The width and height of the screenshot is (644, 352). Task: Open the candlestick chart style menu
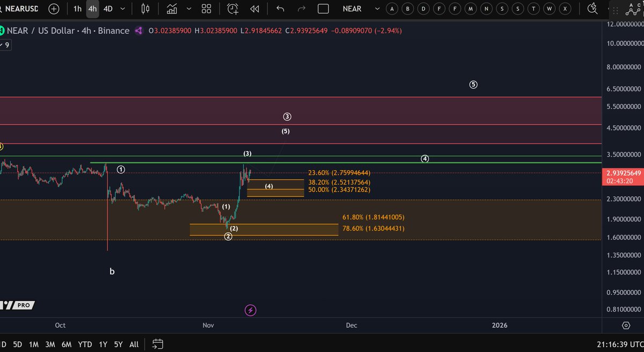tap(145, 9)
